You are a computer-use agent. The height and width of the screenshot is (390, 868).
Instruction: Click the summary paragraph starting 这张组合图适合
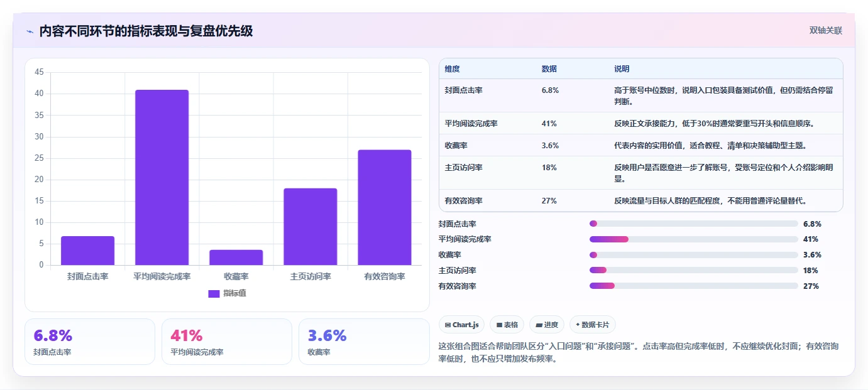pyautogui.click(x=638, y=353)
